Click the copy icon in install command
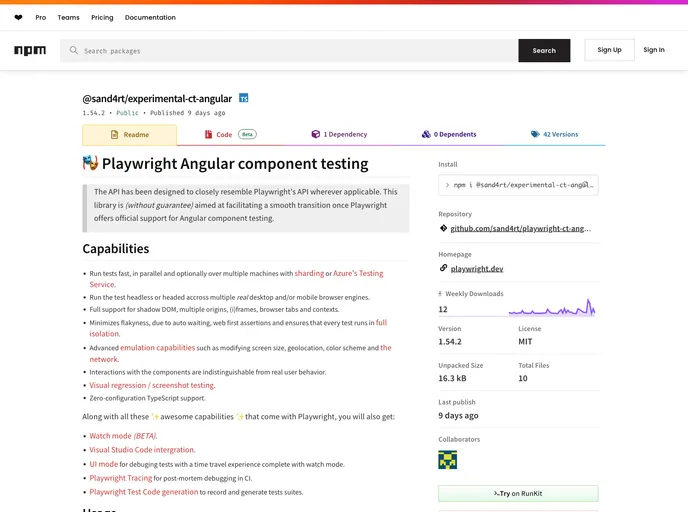The width and height of the screenshot is (688, 512). pyautogui.click(x=585, y=185)
